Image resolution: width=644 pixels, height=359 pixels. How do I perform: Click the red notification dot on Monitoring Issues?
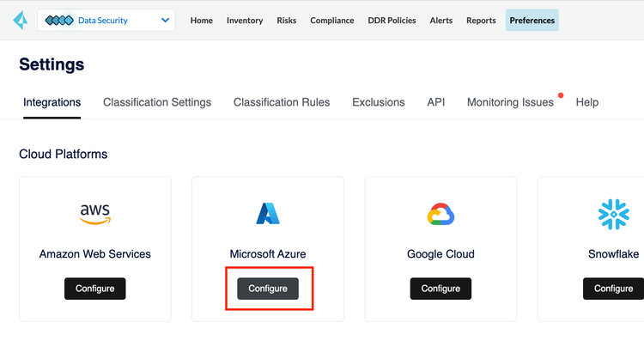pyautogui.click(x=561, y=95)
